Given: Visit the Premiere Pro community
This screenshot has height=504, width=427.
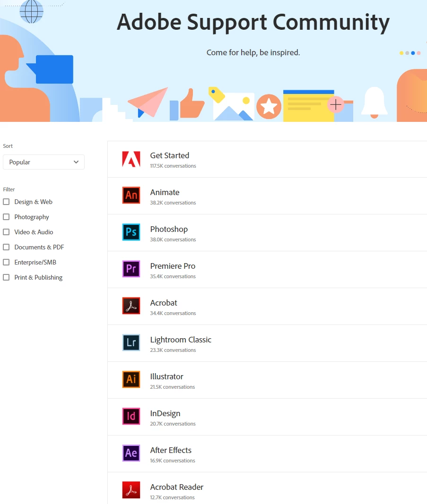Looking at the screenshot, I should tap(173, 266).
